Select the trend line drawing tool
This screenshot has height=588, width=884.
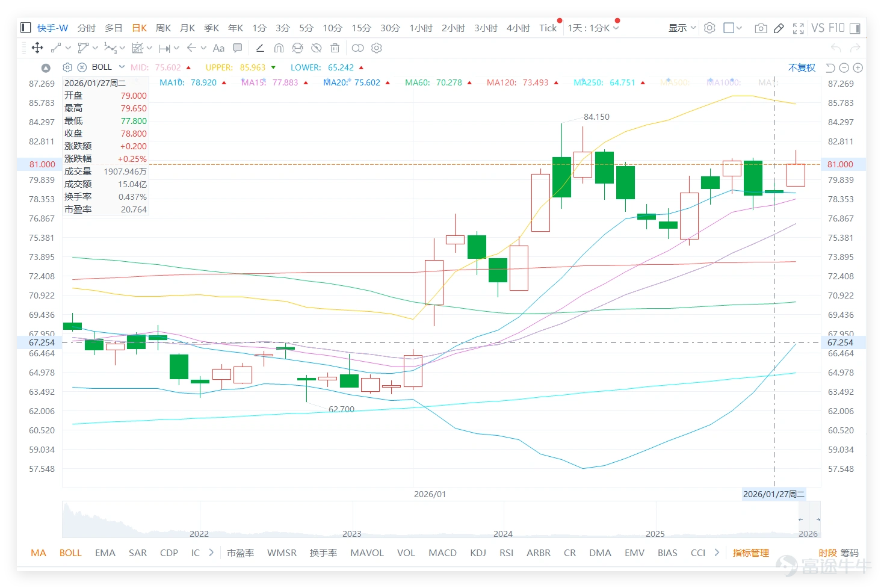pos(56,48)
